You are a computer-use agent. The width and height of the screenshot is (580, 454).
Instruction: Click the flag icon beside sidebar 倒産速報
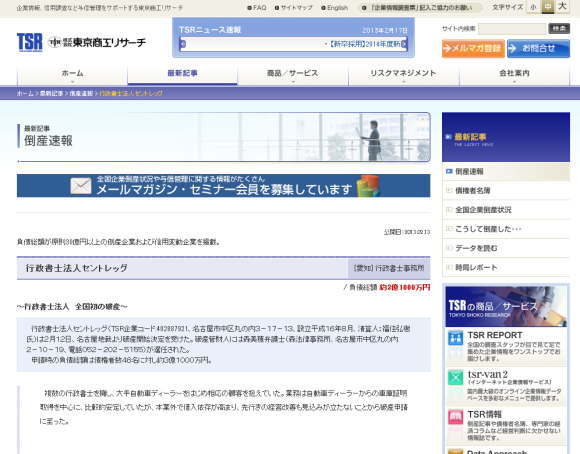click(449, 172)
